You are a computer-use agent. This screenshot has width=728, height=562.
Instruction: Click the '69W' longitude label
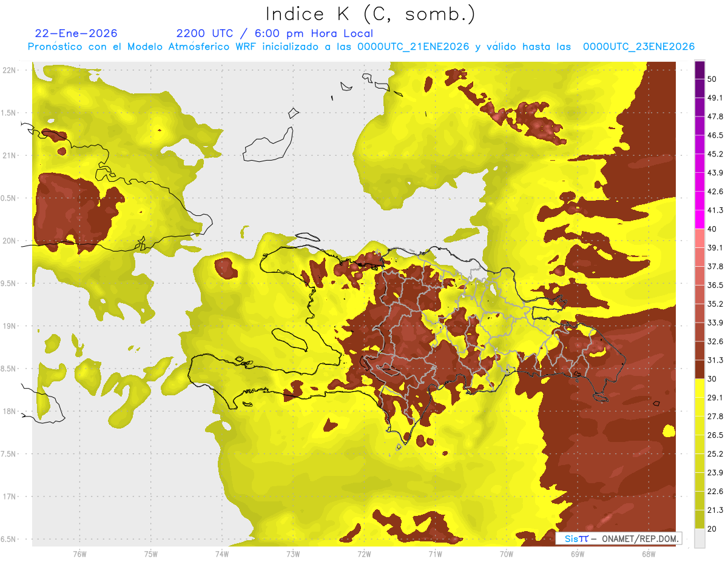578,554
